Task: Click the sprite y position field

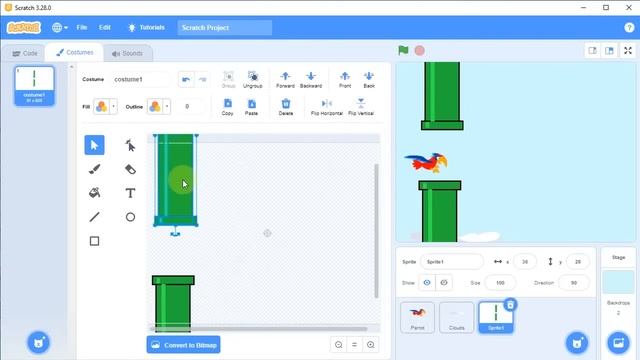Action: coord(578,262)
